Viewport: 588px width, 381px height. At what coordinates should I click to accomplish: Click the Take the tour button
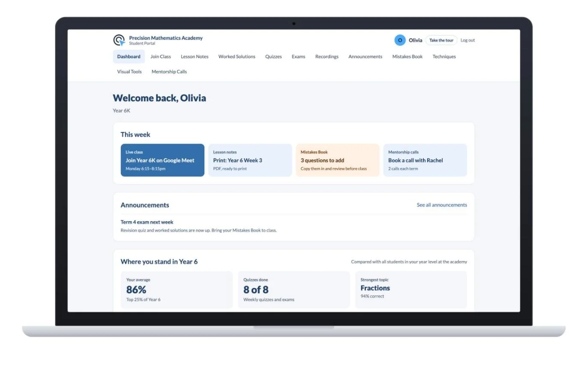point(441,40)
